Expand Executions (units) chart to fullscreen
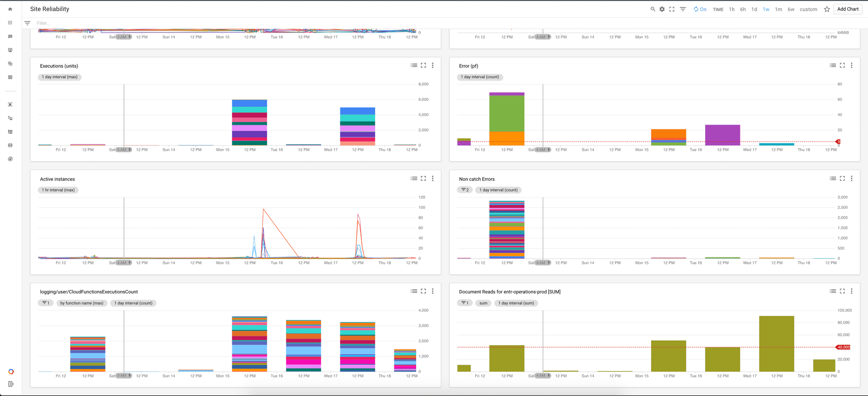Screen dimensions: 868x396 [x=423, y=65]
